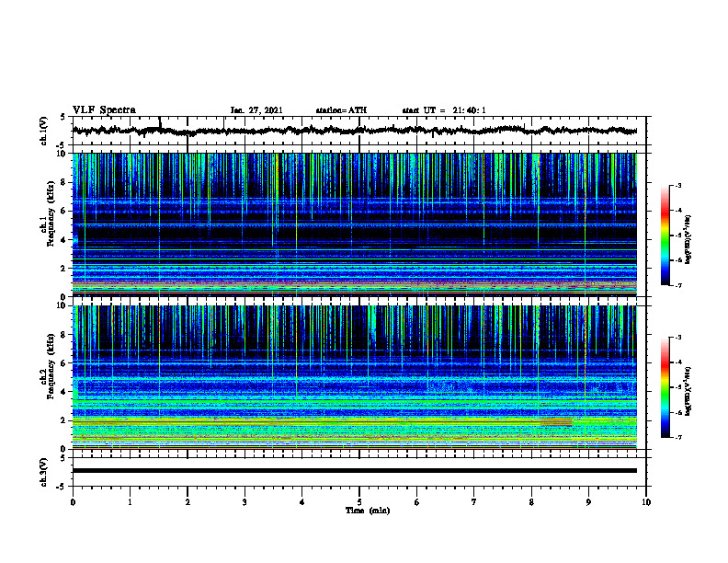Click the "10" kHz tick of ch.2 spectrogram
This screenshot has width=728, height=563.
click(x=62, y=305)
